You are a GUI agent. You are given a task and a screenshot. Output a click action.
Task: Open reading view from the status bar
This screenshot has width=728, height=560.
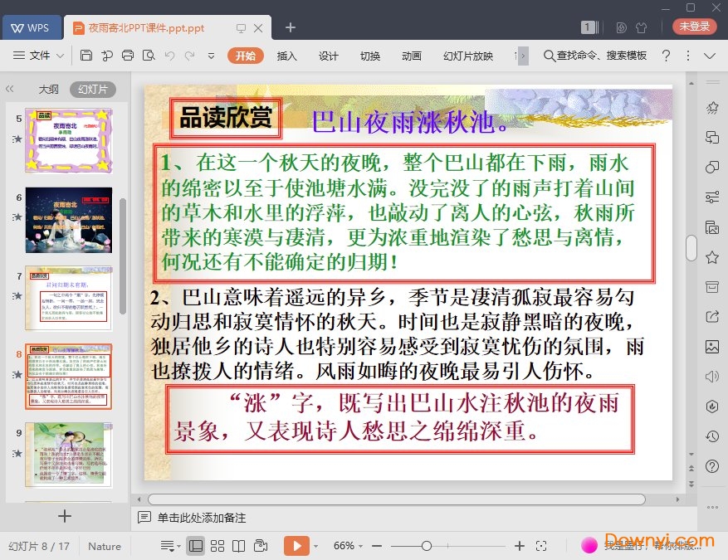[239, 546]
